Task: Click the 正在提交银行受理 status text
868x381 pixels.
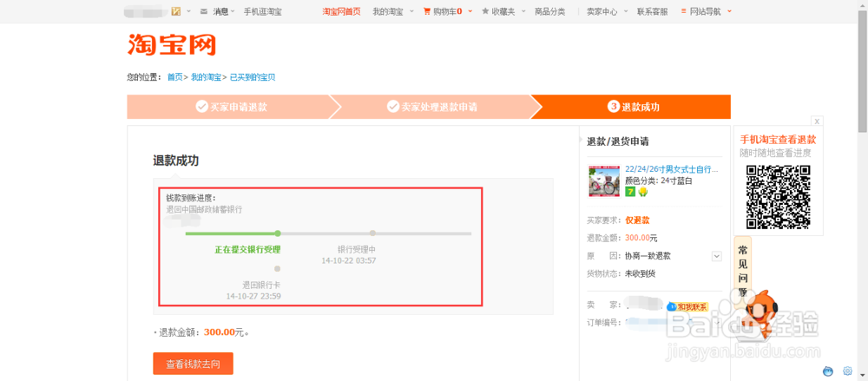Action: click(247, 250)
